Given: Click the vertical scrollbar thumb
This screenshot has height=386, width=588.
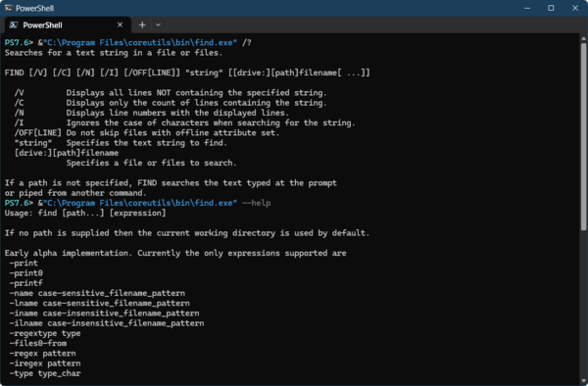Looking at the screenshot, I should [583, 137].
